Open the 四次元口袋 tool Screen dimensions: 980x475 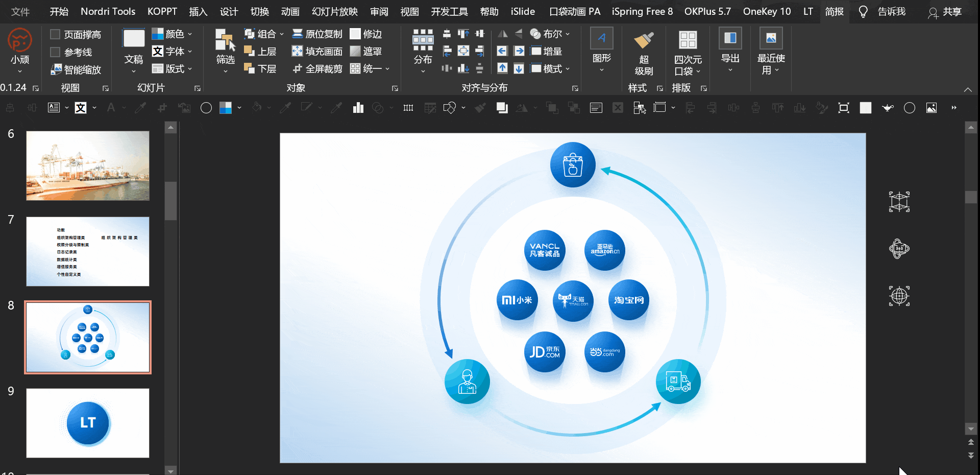(x=688, y=52)
